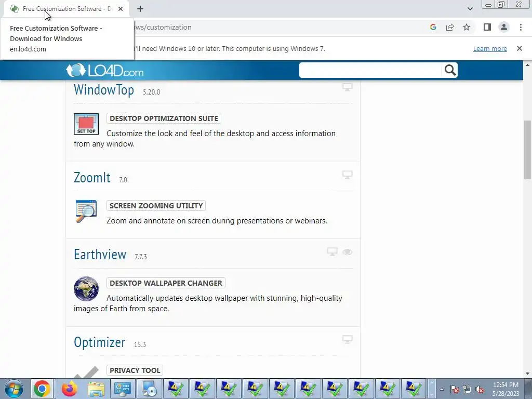Open the Optimizer title link
This screenshot has height=399, width=532.
[99, 342]
